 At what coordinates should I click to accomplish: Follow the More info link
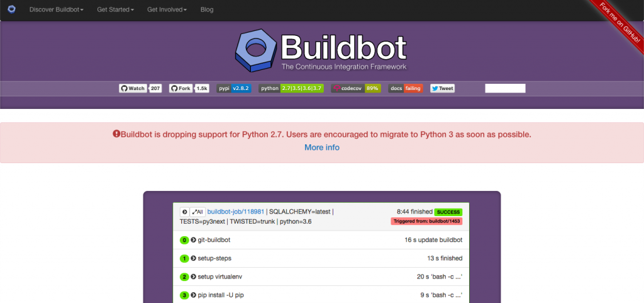point(322,147)
